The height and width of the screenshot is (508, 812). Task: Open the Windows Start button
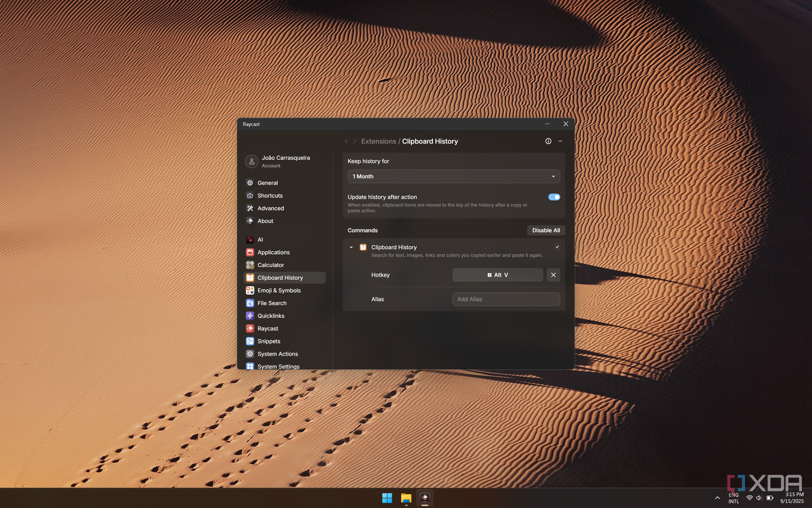pos(387,498)
